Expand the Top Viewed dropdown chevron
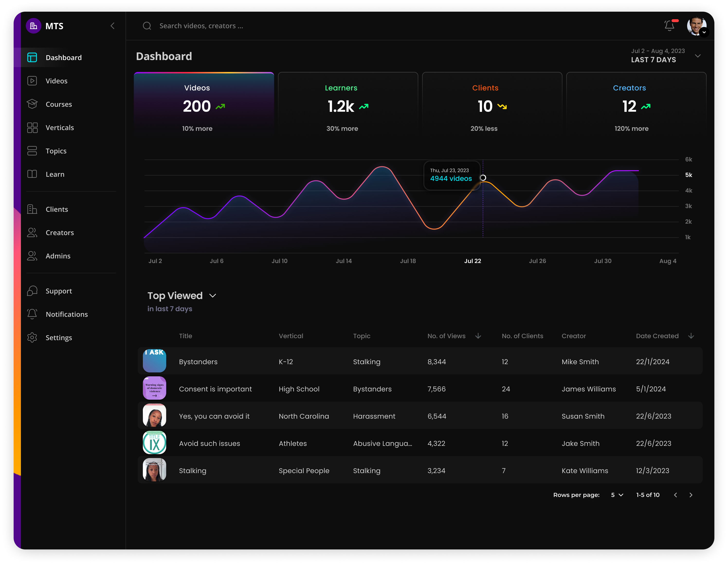728x565 pixels. (213, 296)
